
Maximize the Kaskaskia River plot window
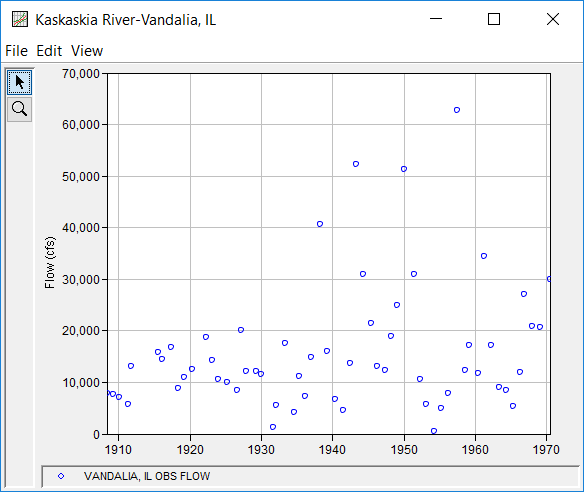[494, 19]
